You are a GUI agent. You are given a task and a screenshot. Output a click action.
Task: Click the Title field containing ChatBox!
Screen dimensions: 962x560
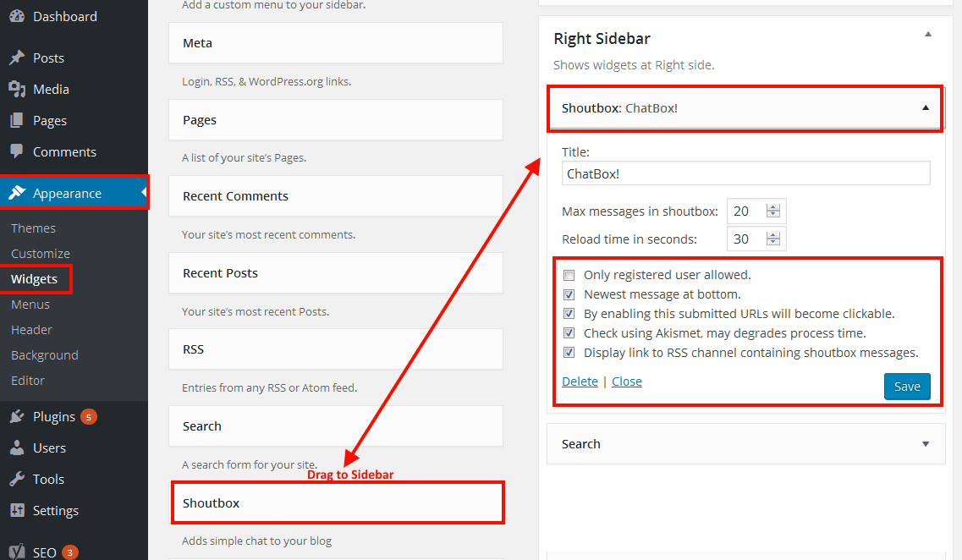pos(746,173)
